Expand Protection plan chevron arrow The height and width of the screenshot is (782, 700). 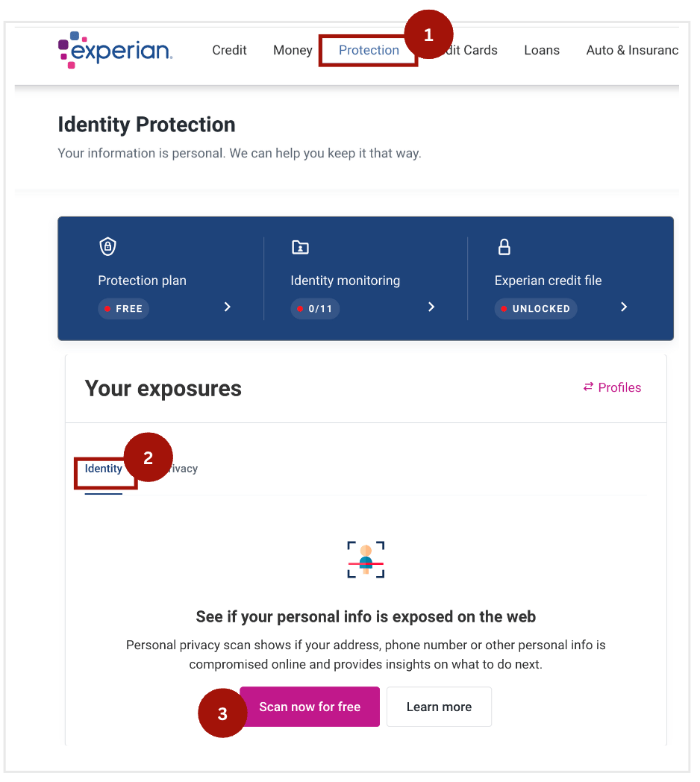tap(228, 307)
